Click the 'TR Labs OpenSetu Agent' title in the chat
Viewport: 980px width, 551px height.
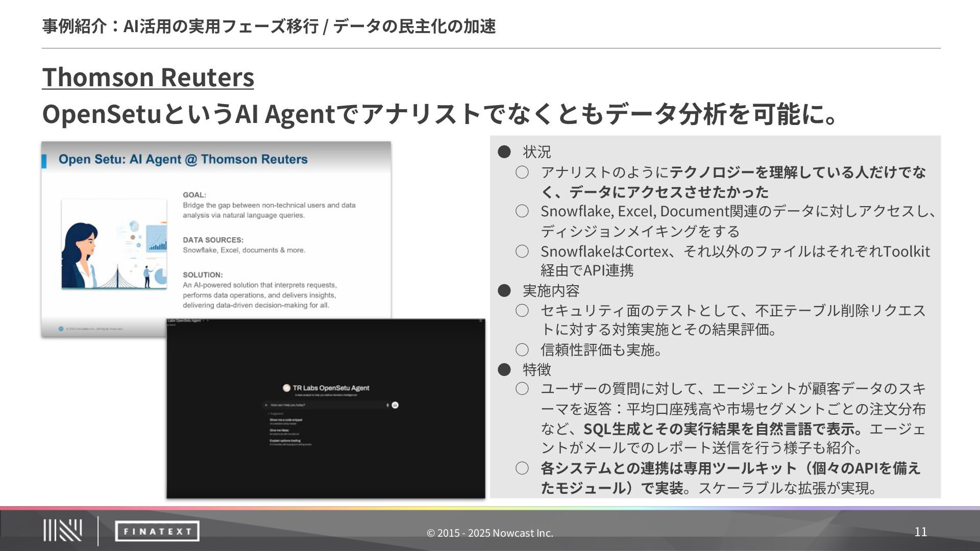(x=331, y=388)
